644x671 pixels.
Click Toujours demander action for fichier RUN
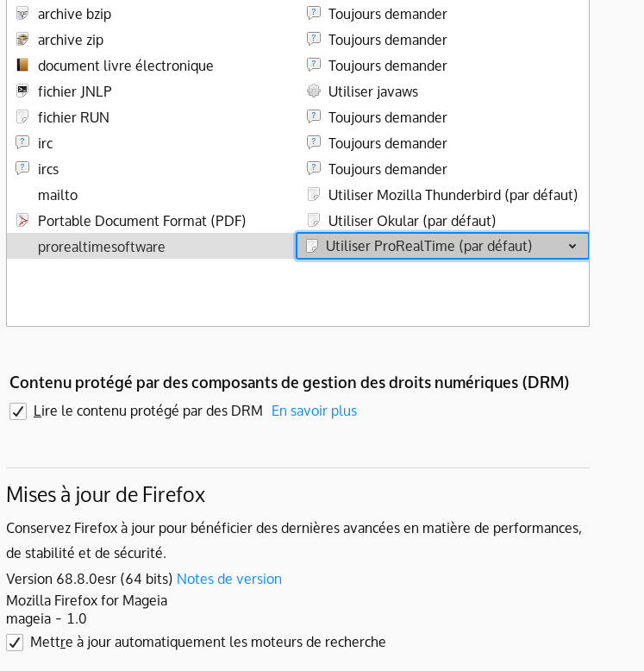pyautogui.click(x=387, y=117)
